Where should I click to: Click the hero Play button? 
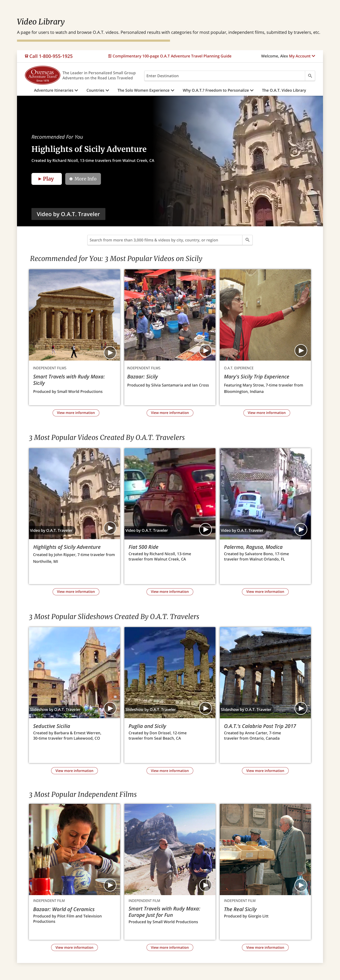tap(46, 179)
